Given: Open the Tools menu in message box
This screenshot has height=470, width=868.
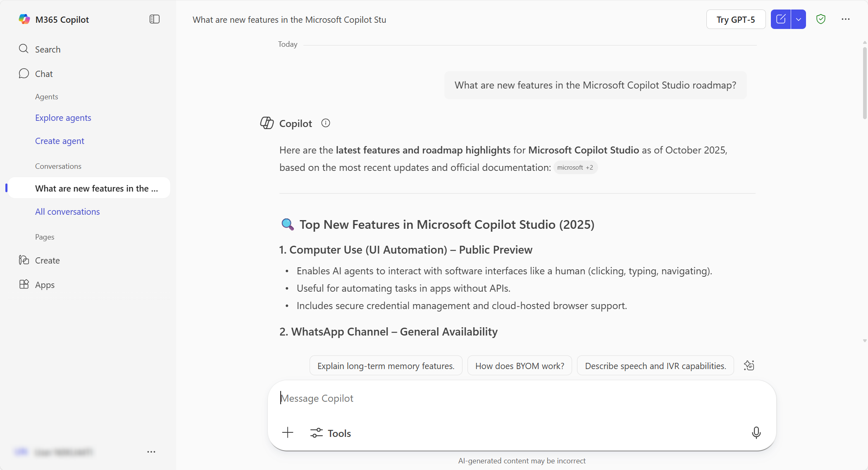Looking at the screenshot, I should coord(331,433).
